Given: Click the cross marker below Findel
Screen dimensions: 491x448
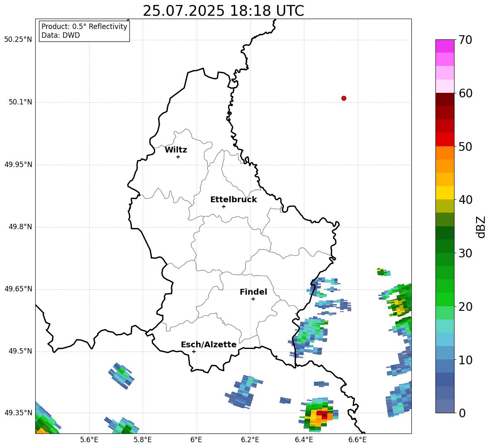Looking at the screenshot, I should [253, 299].
